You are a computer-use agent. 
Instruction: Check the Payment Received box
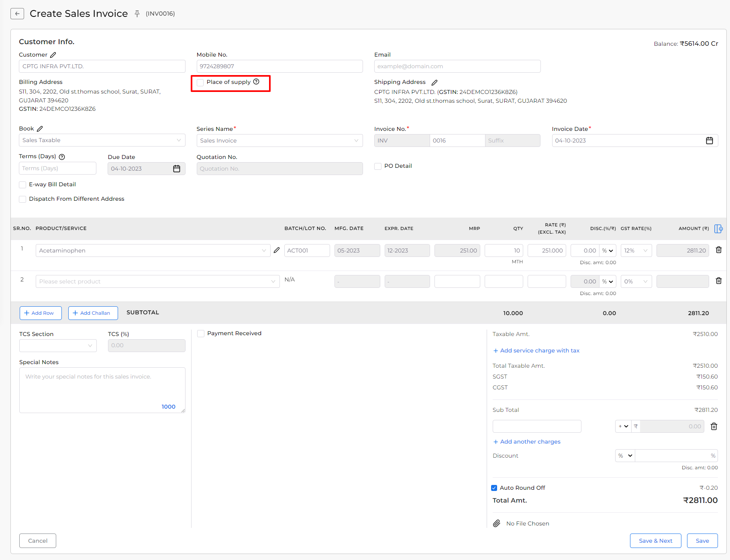201,334
